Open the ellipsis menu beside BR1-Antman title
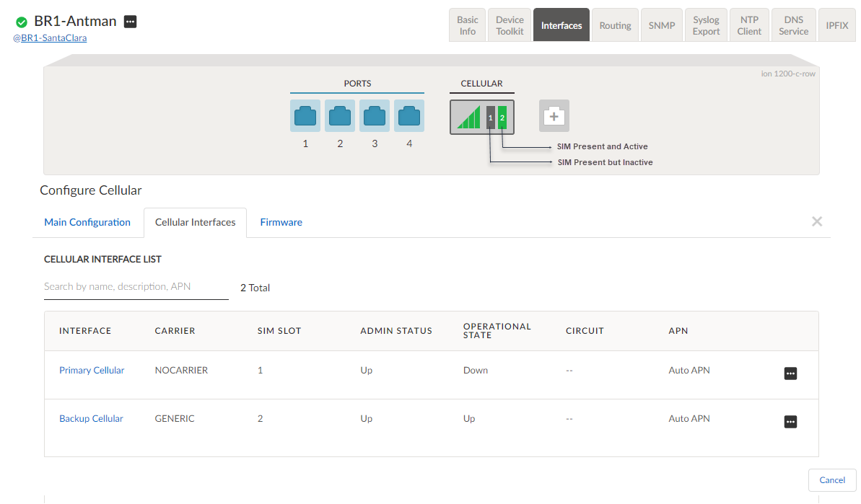The image size is (861, 504). 130,22
